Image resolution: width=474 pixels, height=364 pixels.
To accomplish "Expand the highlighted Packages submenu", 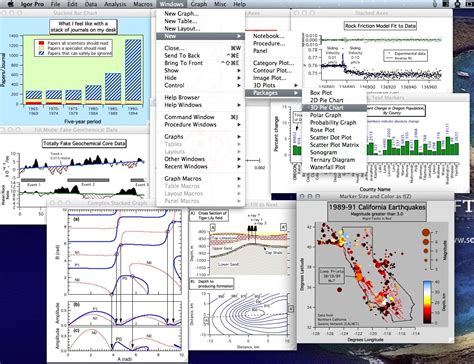I will [273, 93].
